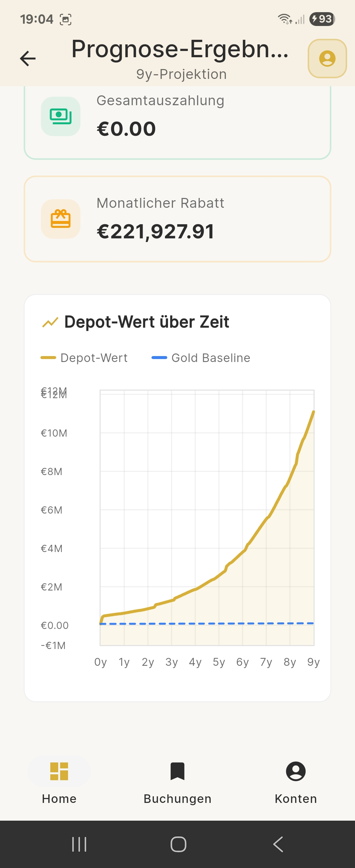Tap the golden Depot-Wert curve endpoint
Viewport: 355px width, 868px height.
point(314,412)
